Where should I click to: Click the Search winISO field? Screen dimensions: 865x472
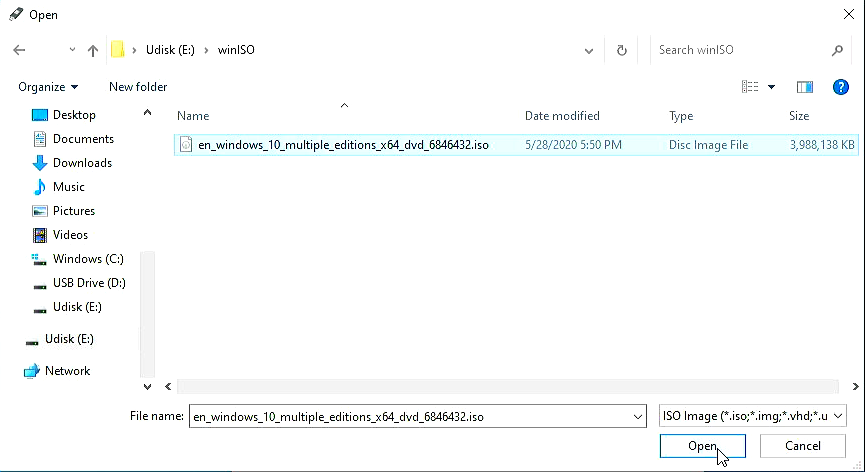(x=740, y=50)
